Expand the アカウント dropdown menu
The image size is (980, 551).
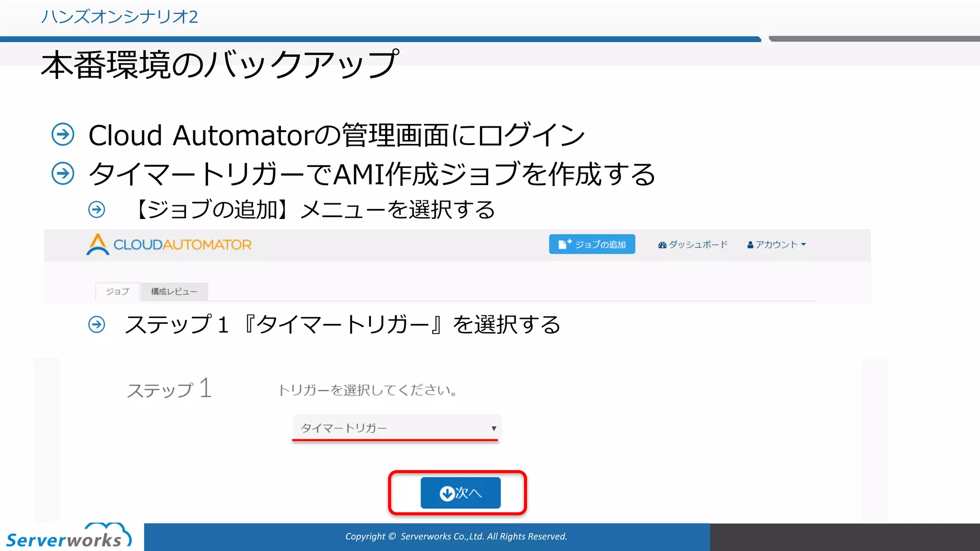click(x=777, y=244)
